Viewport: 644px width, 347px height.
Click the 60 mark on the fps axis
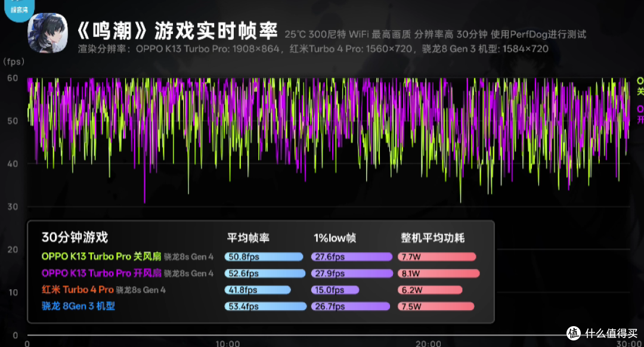[x=13, y=78]
